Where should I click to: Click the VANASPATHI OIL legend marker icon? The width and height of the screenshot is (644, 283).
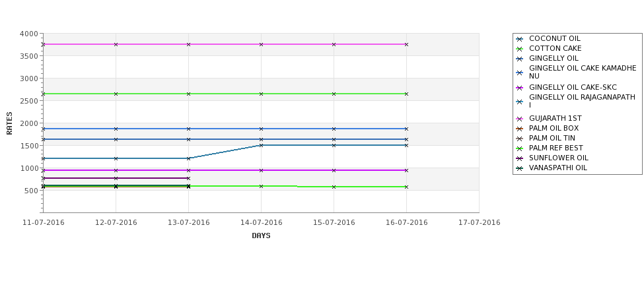point(520,168)
